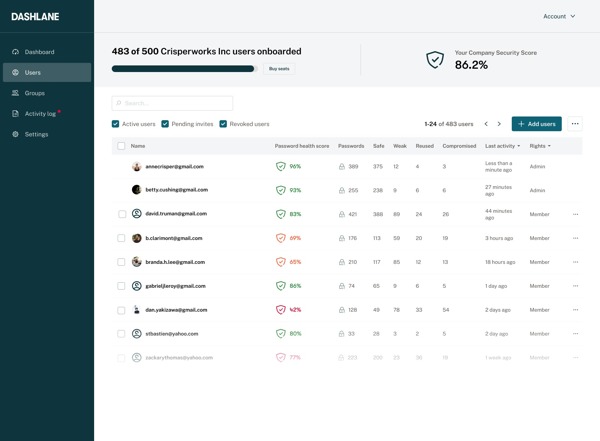Uncheck the Active users filter
The image size is (600, 441).
[x=116, y=124]
